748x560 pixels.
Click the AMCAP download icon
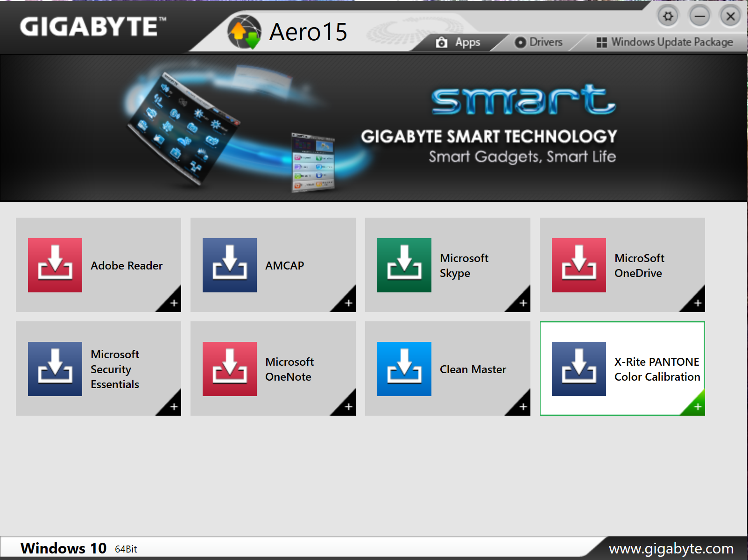230,265
